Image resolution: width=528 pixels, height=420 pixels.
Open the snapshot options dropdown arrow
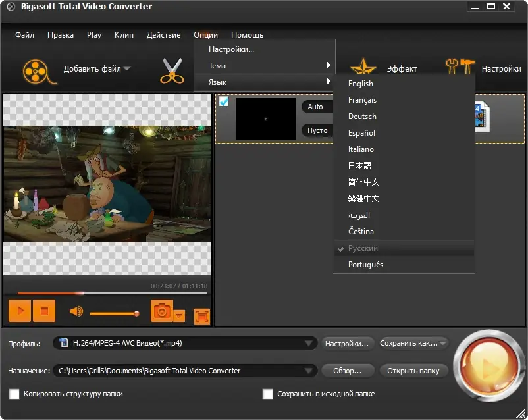[x=180, y=315]
